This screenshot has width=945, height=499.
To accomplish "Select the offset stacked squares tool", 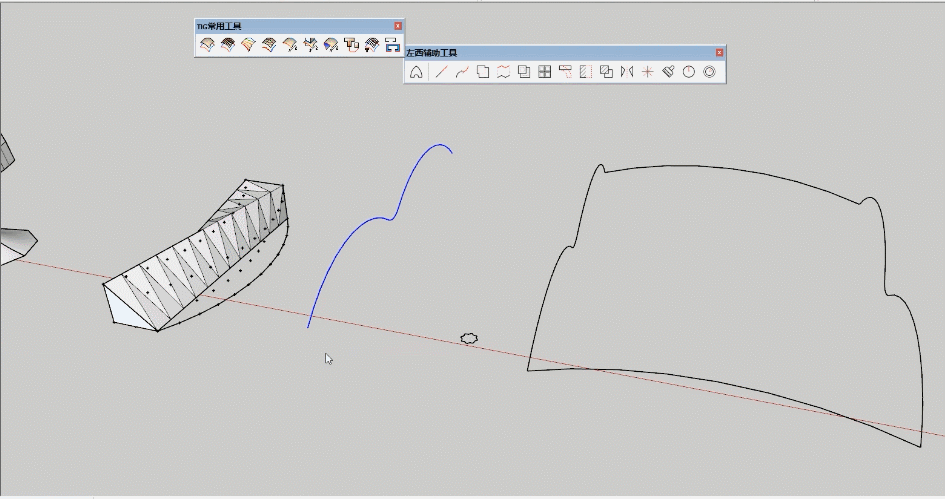I will tap(524, 72).
